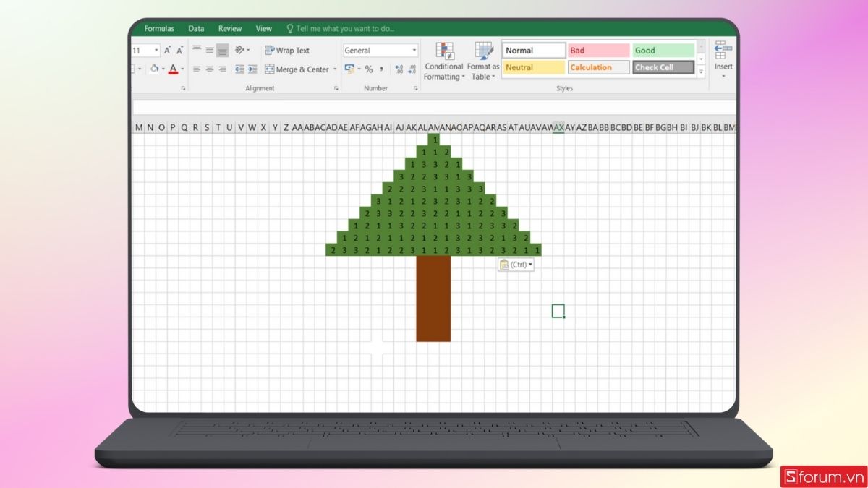
Task: Open the fill color dropdown arrow
Action: [x=163, y=69]
